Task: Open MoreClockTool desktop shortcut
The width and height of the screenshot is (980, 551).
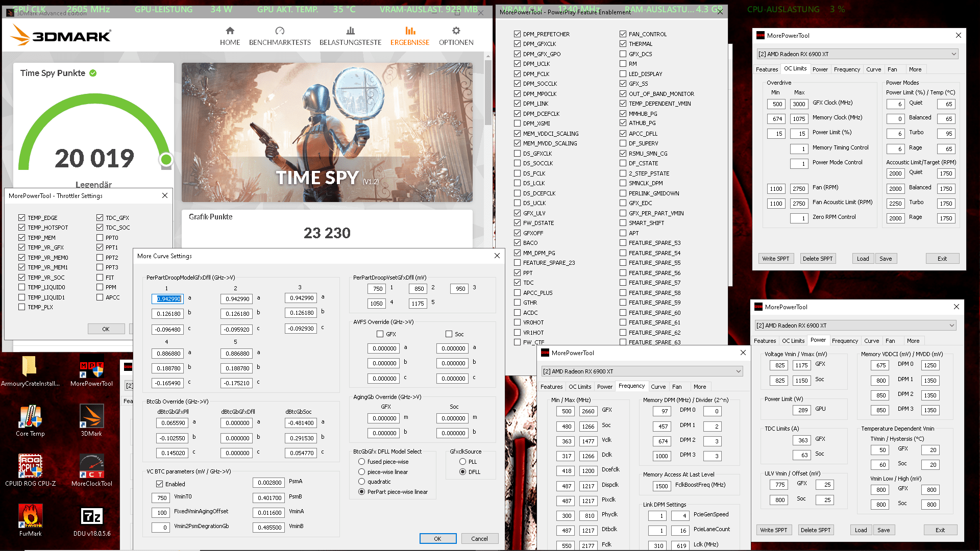Action: point(92,471)
